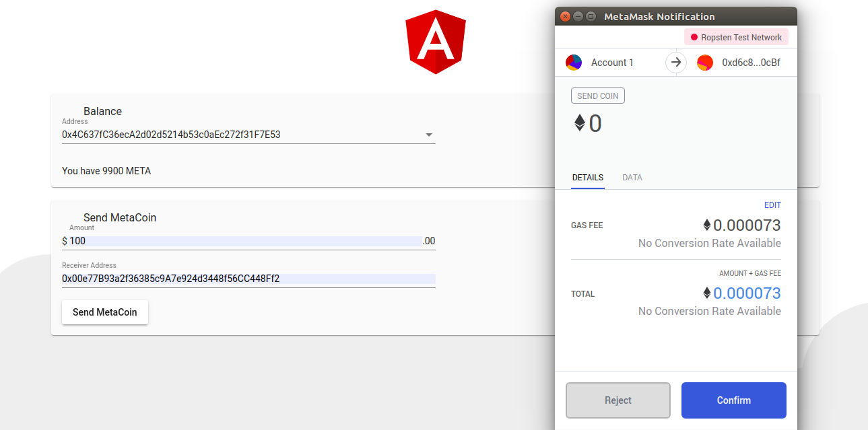Select the DETAILS tab

tap(588, 178)
